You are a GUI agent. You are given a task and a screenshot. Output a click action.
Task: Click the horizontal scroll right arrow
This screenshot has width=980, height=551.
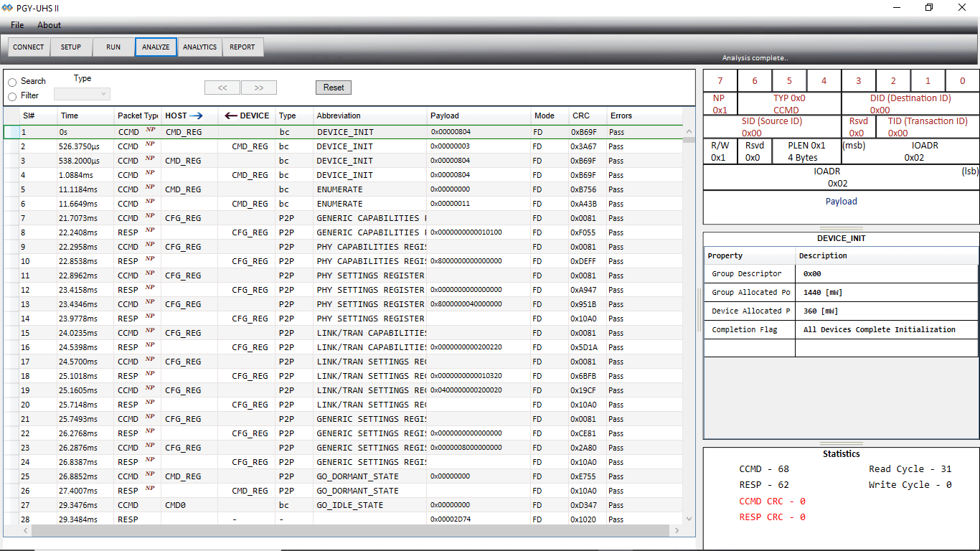(676, 530)
